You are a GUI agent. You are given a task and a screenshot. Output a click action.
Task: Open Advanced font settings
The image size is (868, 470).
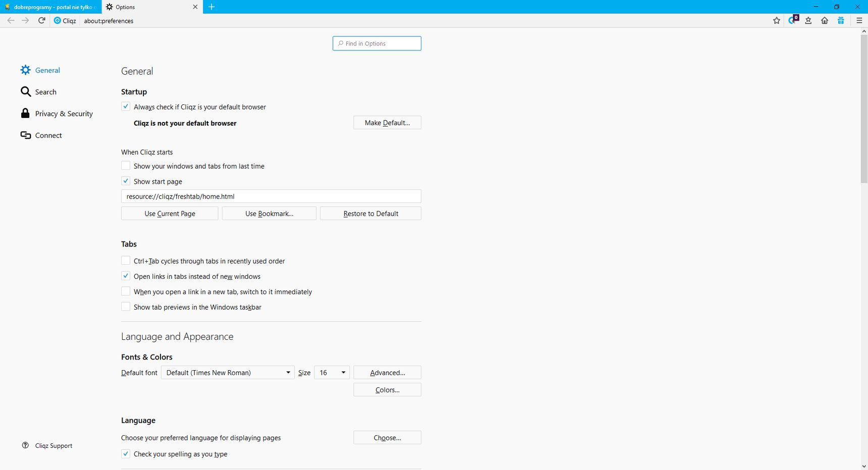(x=387, y=373)
